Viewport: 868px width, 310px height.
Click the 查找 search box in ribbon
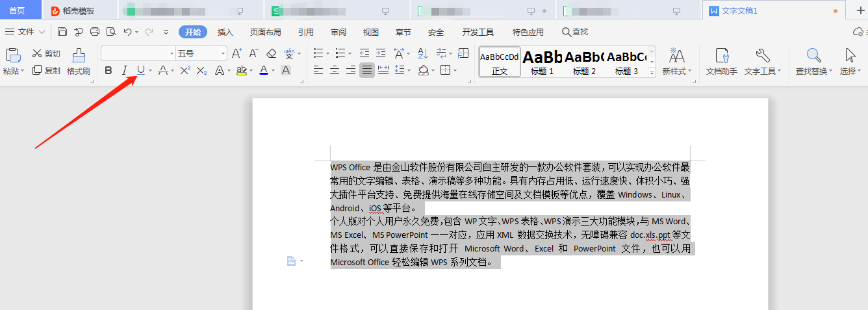(x=575, y=32)
